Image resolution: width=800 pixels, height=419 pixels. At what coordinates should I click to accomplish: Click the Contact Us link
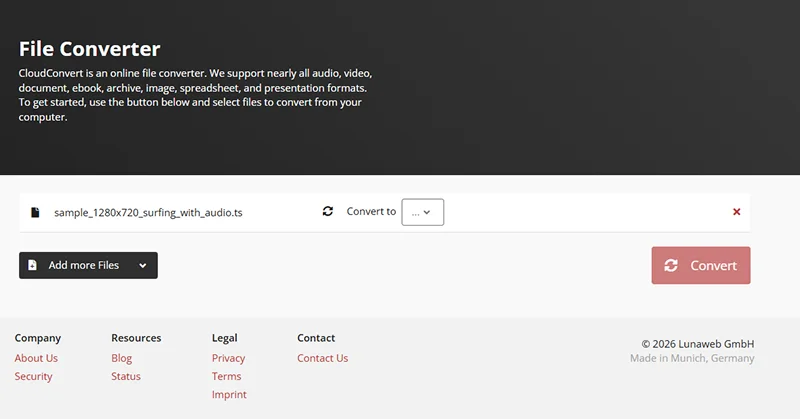click(322, 358)
